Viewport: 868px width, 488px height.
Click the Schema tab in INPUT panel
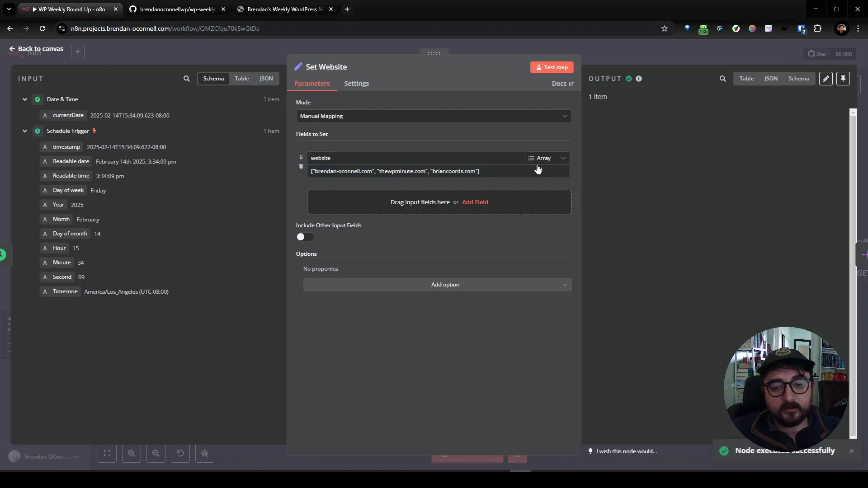(x=213, y=78)
